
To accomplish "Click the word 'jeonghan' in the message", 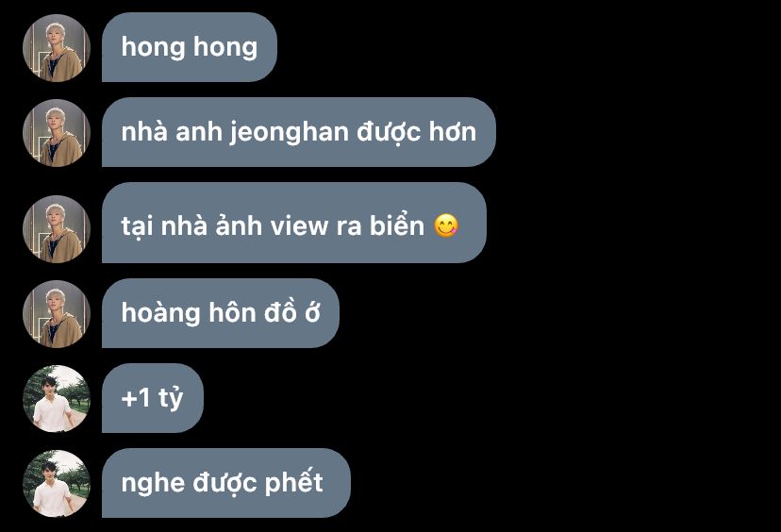I will point(289,133).
